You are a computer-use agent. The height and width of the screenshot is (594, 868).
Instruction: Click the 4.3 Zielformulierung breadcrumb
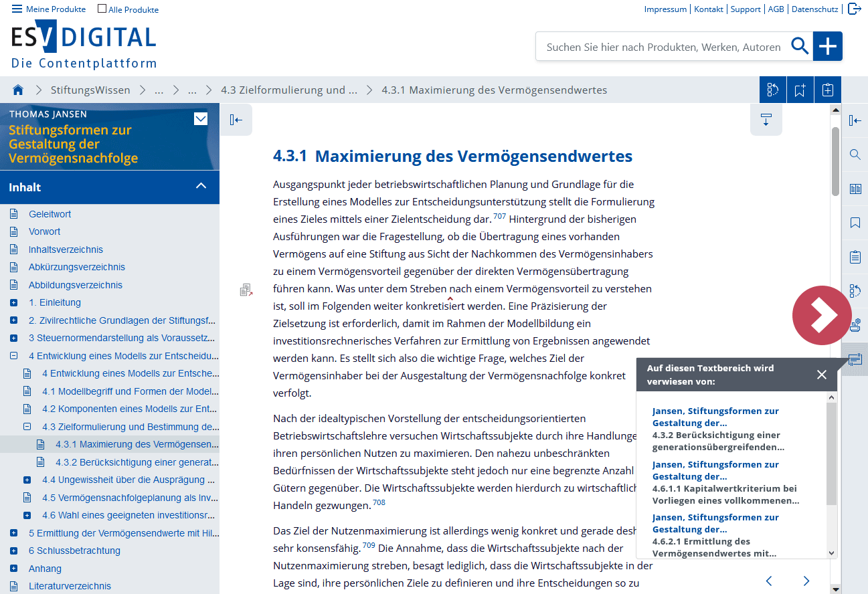click(289, 90)
